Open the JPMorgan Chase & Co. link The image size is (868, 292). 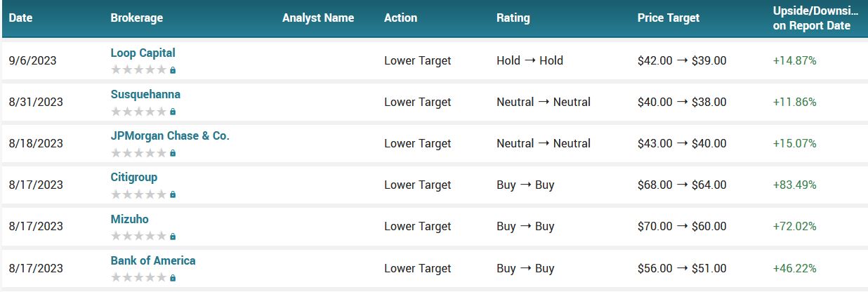pyautogui.click(x=170, y=135)
